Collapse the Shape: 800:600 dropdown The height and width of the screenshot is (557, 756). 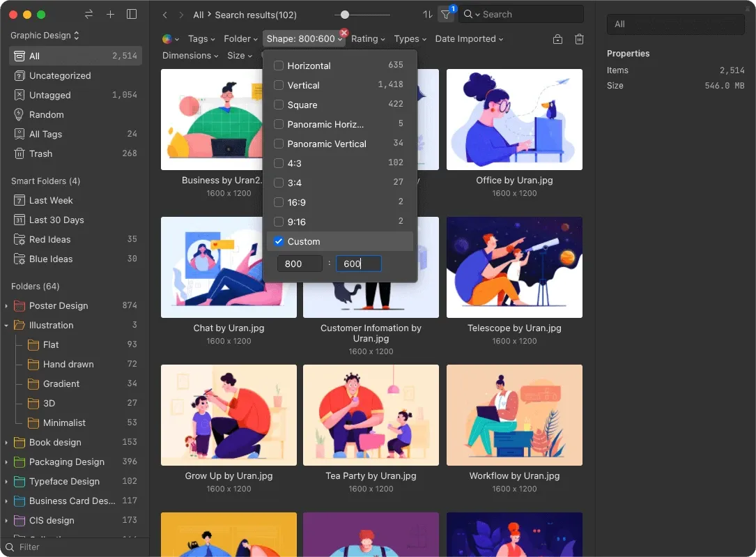point(304,39)
